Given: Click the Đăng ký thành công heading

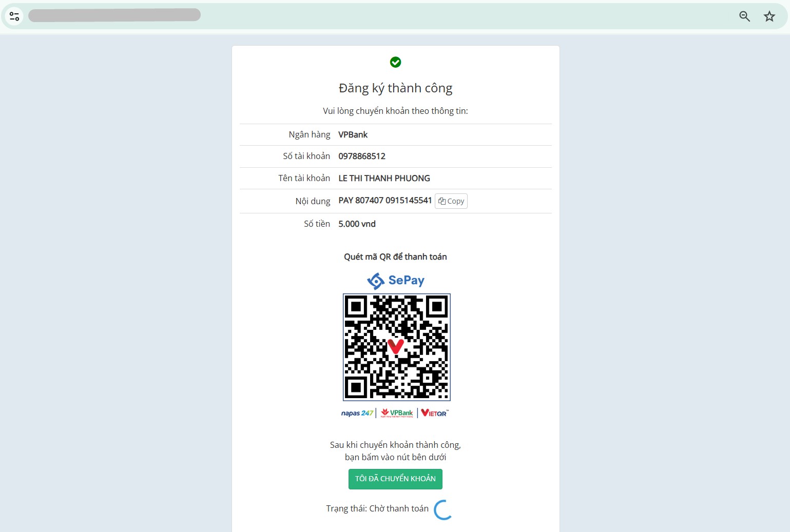Looking at the screenshot, I should (x=395, y=88).
